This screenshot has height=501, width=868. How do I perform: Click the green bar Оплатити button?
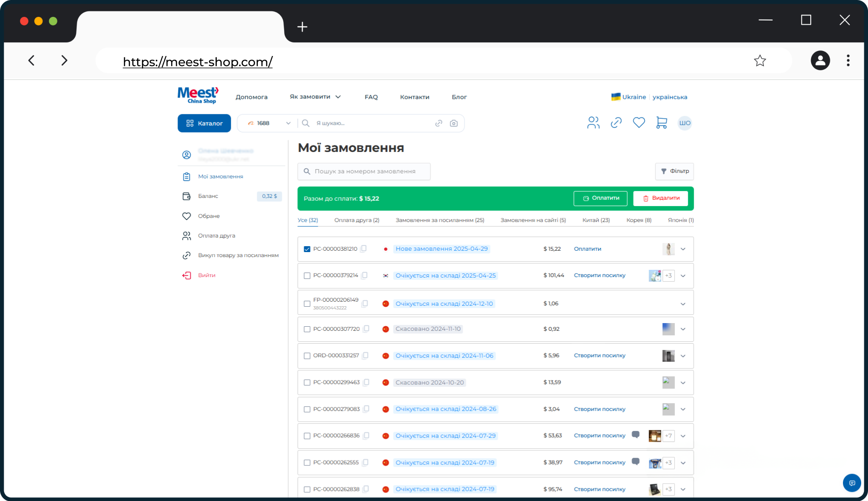click(600, 198)
